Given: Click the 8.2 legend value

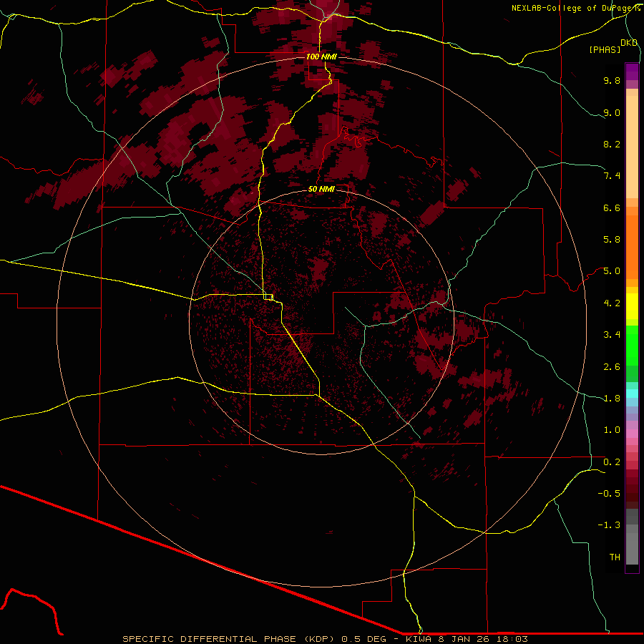Looking at the screenshot, I should point(612,144).
